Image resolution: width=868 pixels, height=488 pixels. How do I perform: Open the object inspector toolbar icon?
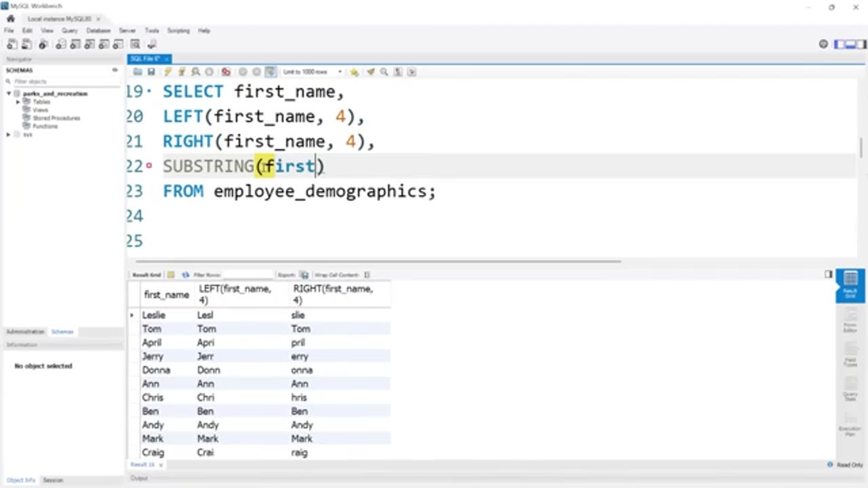43,45
